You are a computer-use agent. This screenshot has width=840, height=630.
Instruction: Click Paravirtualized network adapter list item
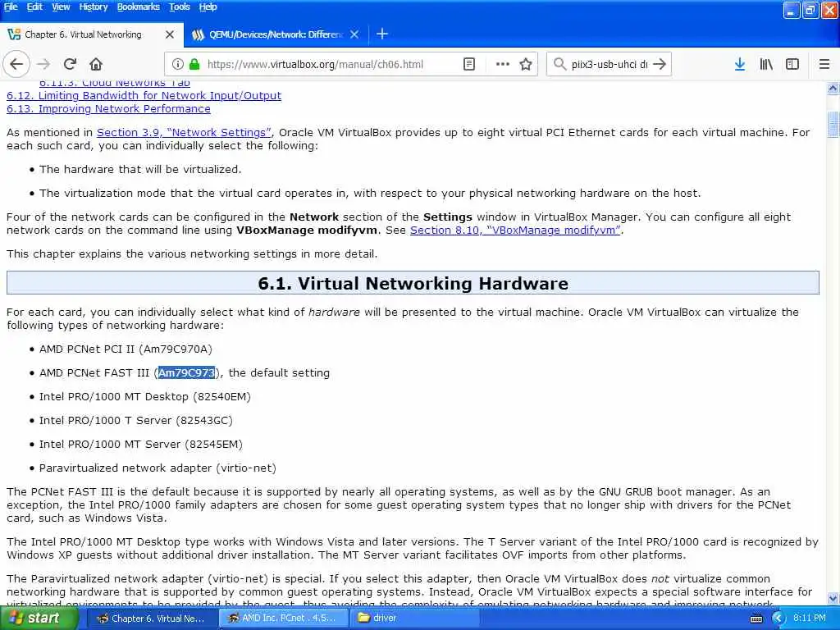click(157, 468)
